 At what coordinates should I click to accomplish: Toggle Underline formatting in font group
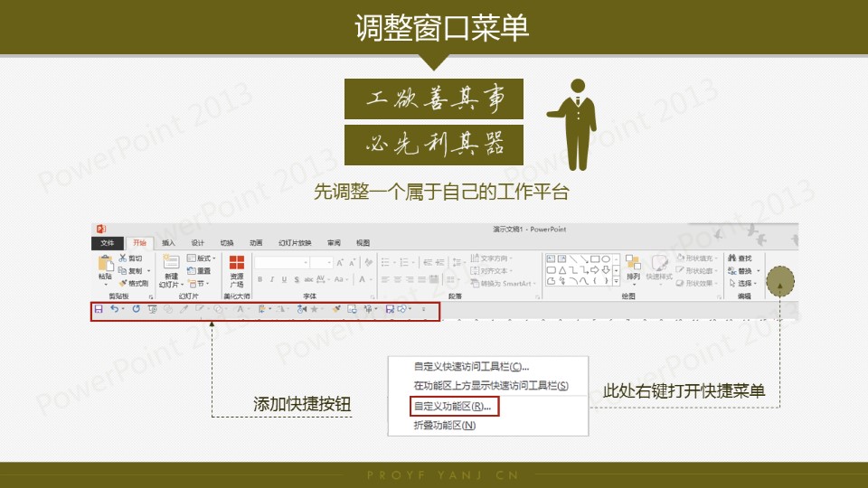(x=284, y=280)
